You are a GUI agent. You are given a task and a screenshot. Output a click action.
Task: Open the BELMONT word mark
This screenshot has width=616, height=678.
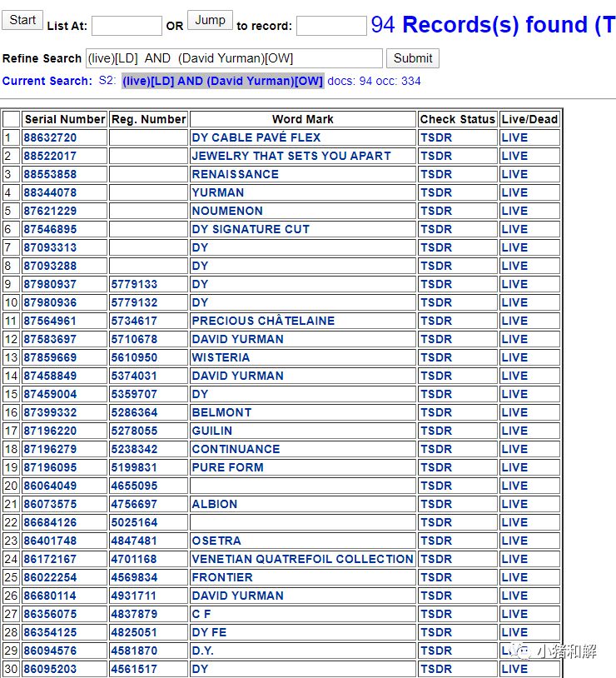pyautogui.click(x=221, y=412)
